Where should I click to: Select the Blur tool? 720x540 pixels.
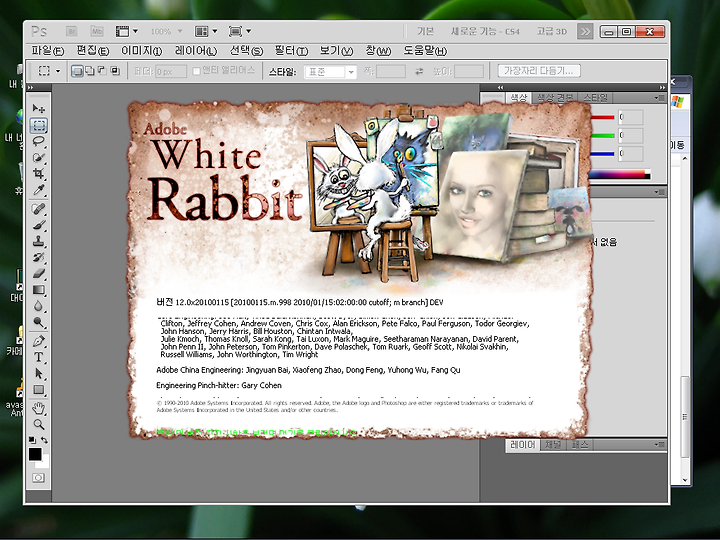39,306
